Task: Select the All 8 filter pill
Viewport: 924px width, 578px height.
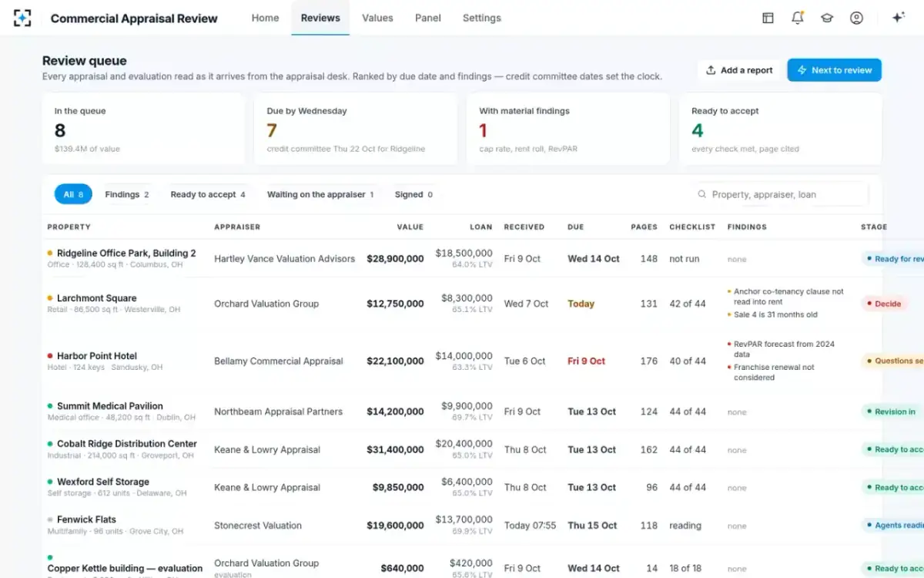Action: [x=73, y=194]
